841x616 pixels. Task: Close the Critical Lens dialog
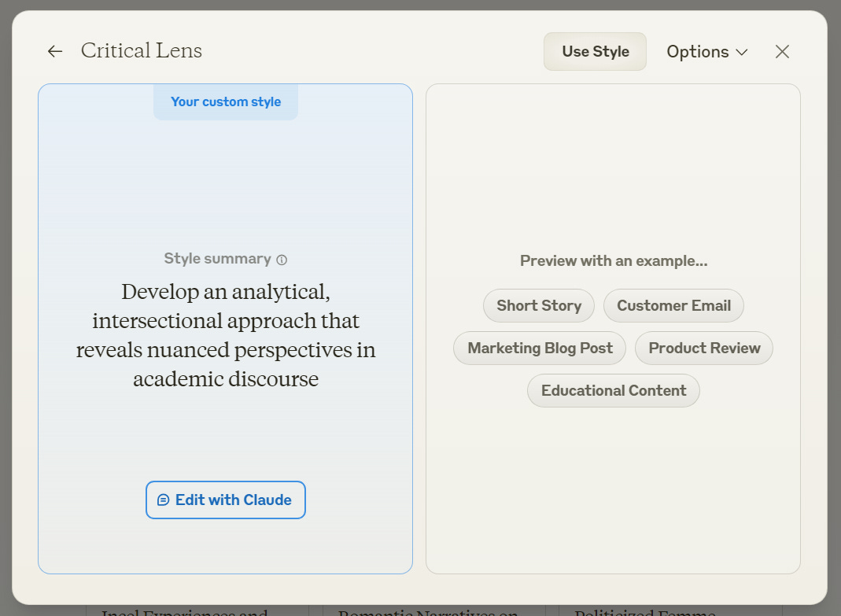(x=782, y=52)
